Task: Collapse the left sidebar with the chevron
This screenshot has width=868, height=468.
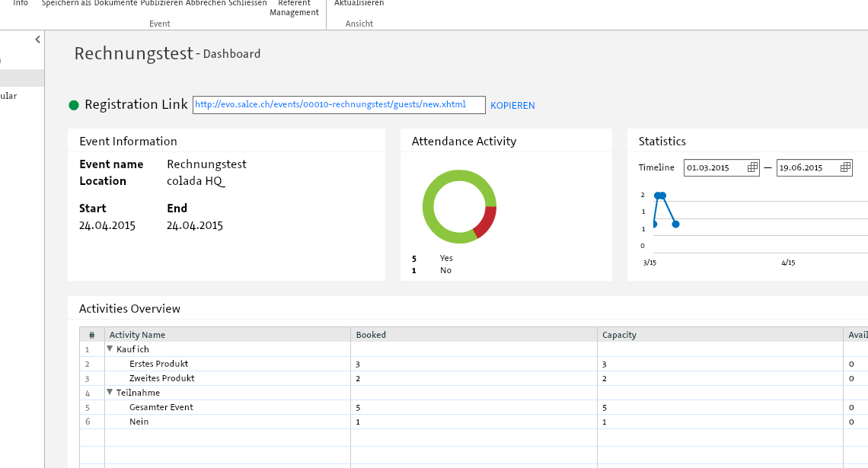Action: point(37,40)
